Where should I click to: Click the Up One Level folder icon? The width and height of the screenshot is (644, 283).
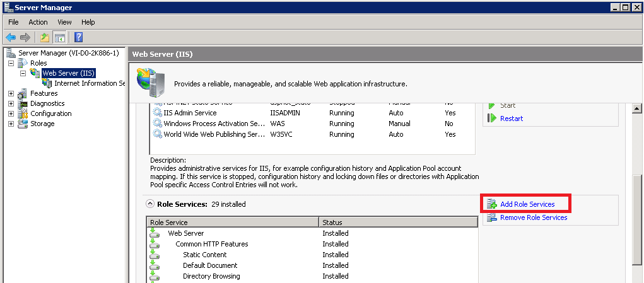(x=45, y=38)
